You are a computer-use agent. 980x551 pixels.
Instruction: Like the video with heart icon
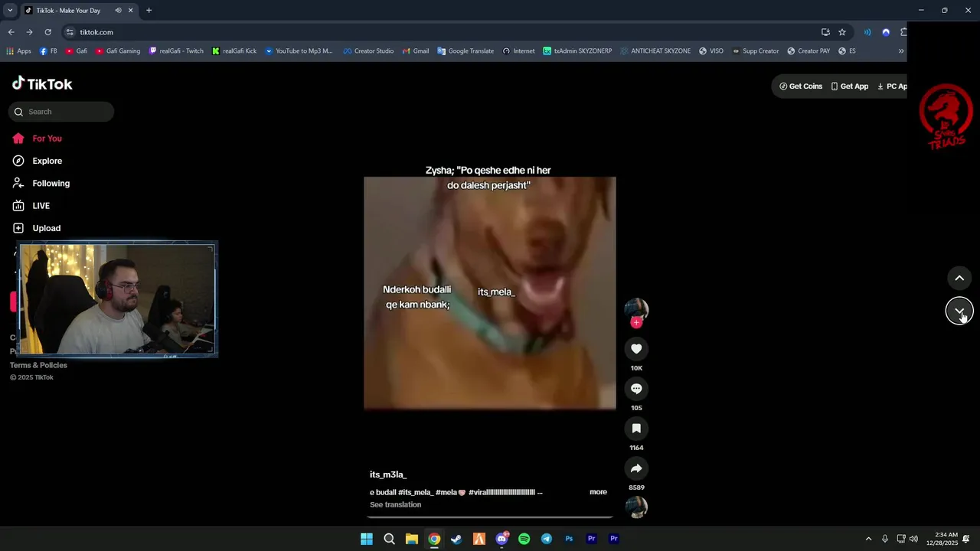pos(636,349)
